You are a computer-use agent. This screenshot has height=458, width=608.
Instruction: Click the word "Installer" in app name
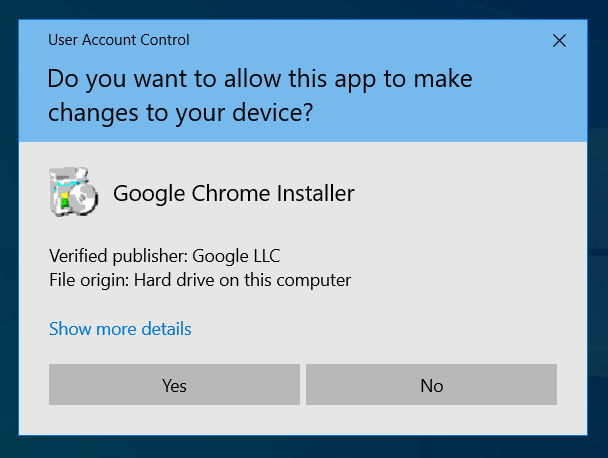314,193
